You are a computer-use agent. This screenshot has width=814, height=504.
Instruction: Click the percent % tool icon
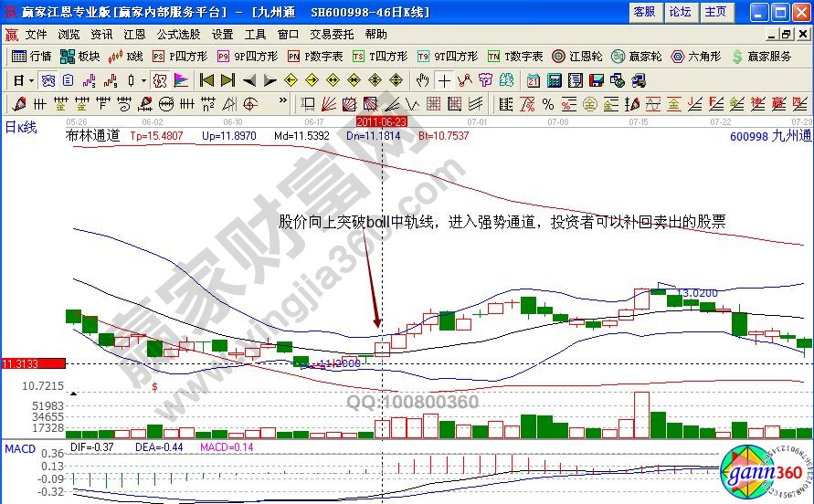(x=547, y=104)
